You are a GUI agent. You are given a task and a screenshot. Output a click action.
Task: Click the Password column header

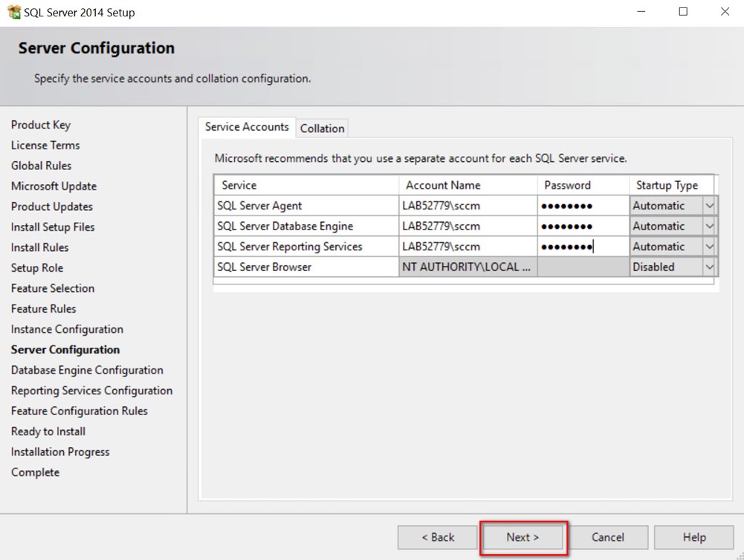pyautogui.click(x=583, y=185)
